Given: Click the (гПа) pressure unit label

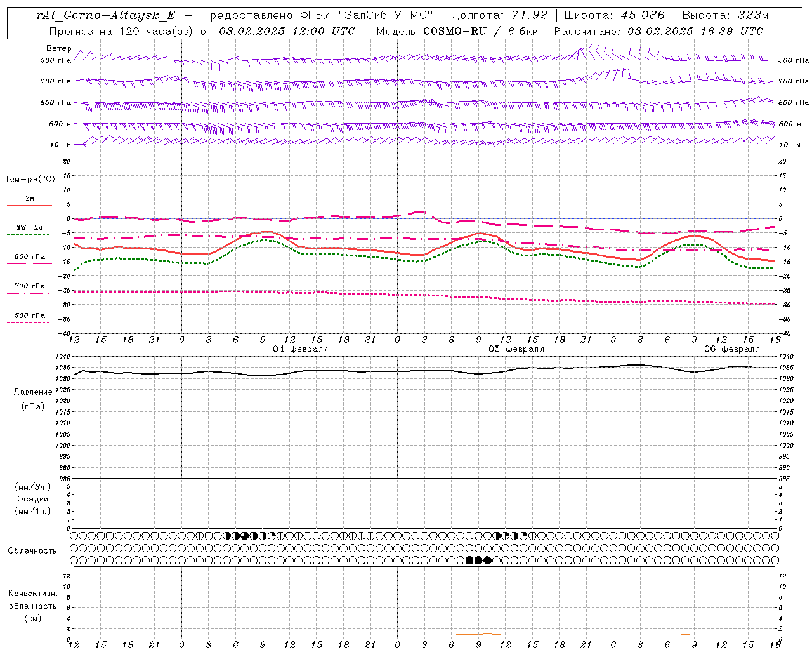Looking at the screenshot, I should 33,406.
